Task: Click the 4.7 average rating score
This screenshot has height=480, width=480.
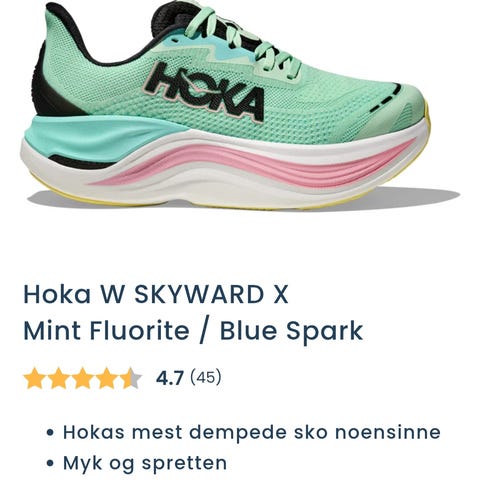Action: [170, 378]
